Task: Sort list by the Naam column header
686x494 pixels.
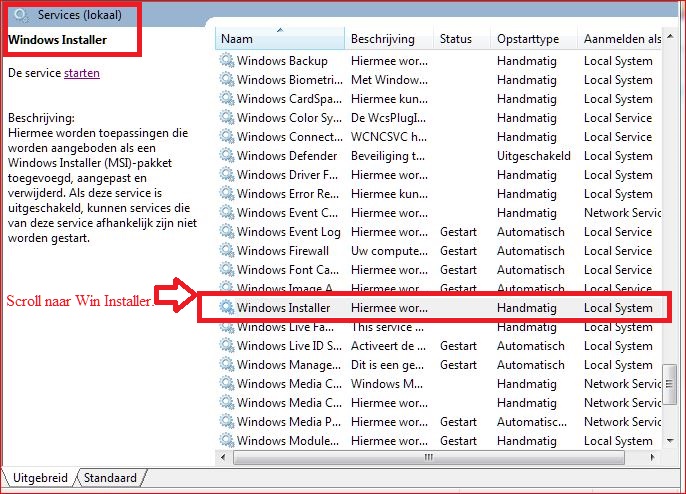Action: pyautogui.click(x=280, y=39)
